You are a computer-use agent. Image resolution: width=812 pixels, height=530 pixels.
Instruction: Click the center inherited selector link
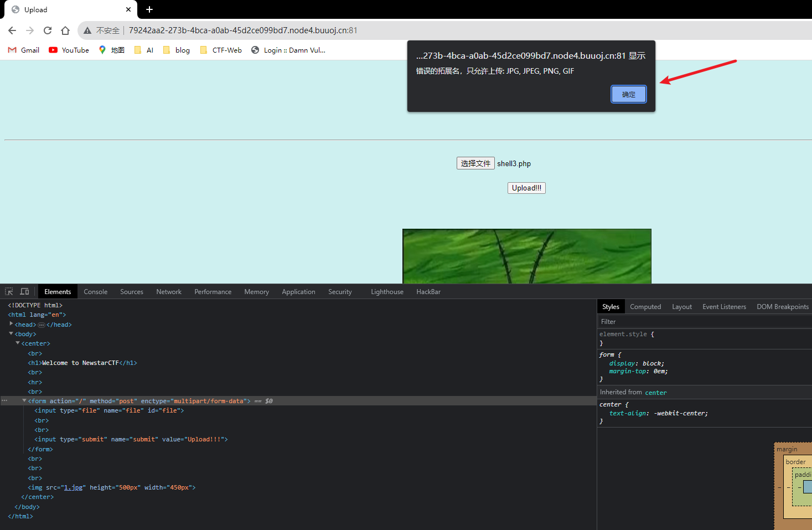(x=656, y=393)
